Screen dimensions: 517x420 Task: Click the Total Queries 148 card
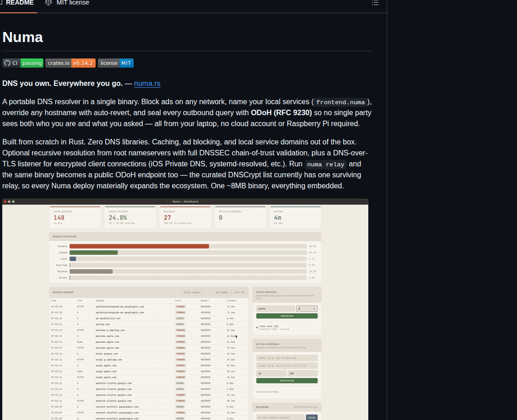click(x=75, y=218)
